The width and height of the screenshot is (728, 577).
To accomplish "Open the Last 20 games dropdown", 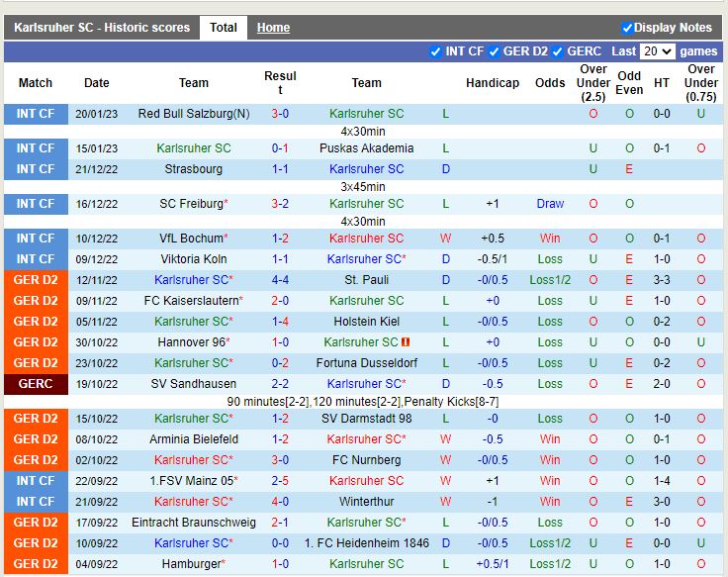I will pyautogui.click(x=657, y=51).
